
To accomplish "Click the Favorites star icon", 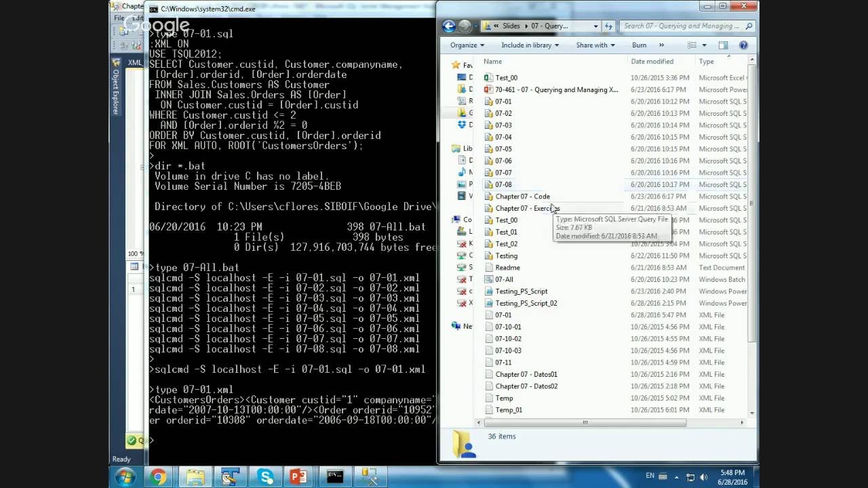I will 456,65.
